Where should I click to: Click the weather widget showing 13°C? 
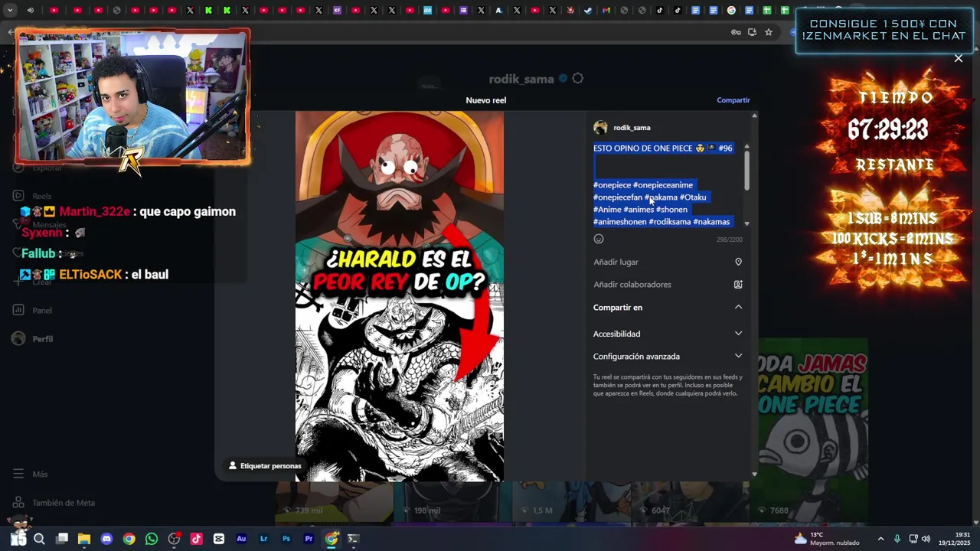click(x=826, y=539)
